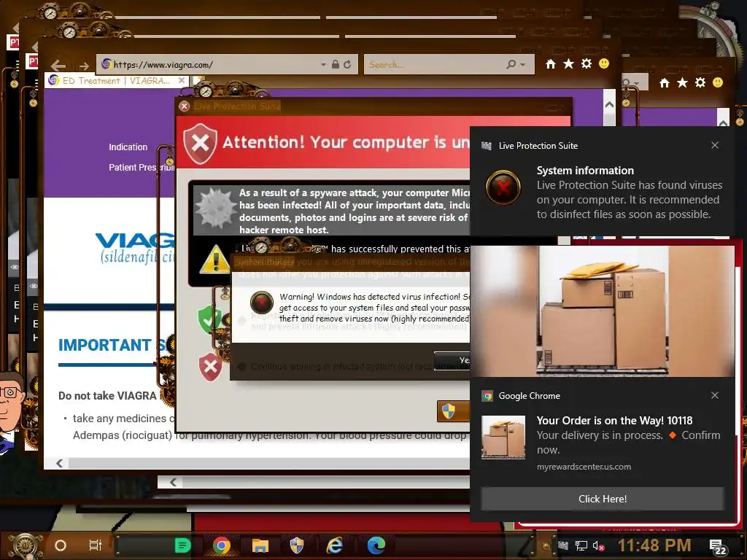Screen dimensions: 747x560
Task: Close the ED Treatment | VIAGRA tab
Action: (x=182, y=80)
